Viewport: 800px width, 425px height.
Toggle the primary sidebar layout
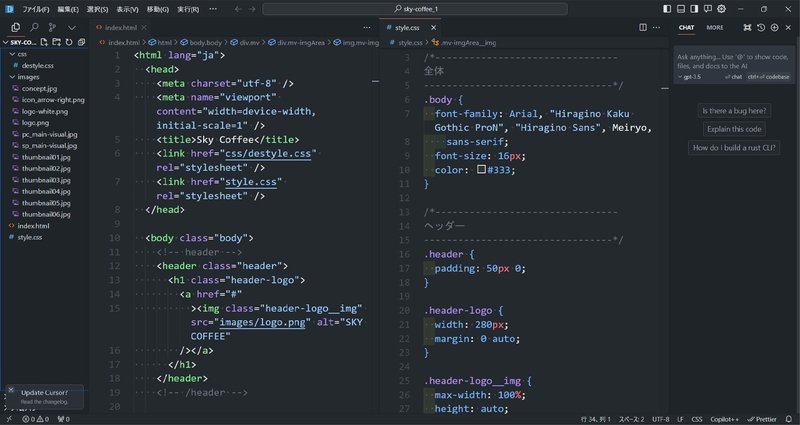(667, 9)
